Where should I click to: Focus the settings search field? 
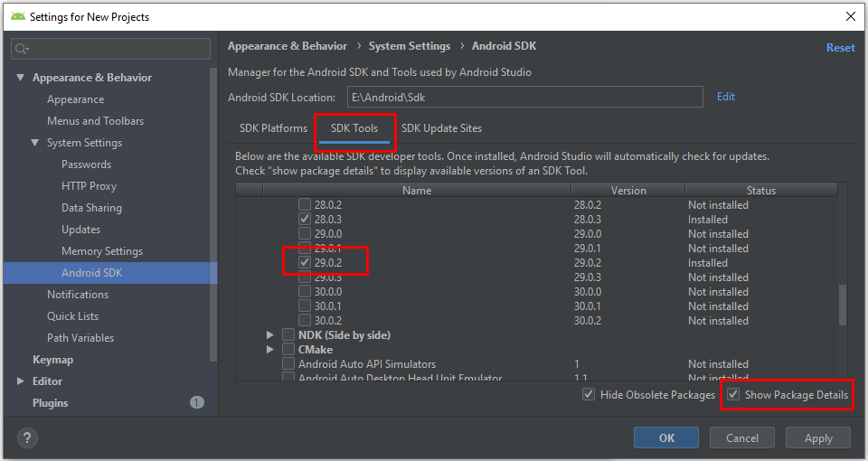[x=110, y=49]
